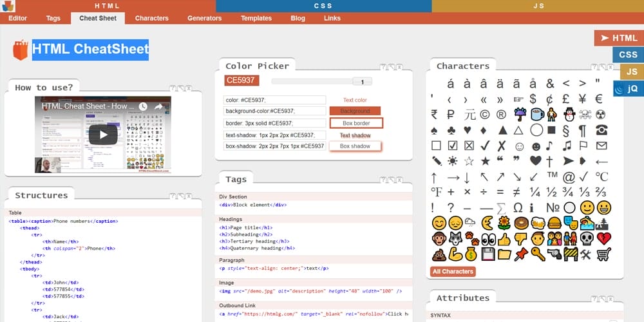Go to the Links menu item
Viewport: 644px width, 322px height.
[332, 18]
